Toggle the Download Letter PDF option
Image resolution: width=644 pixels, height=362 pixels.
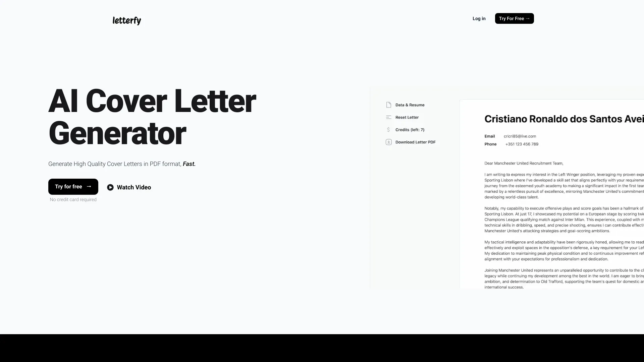click(410, 141)
